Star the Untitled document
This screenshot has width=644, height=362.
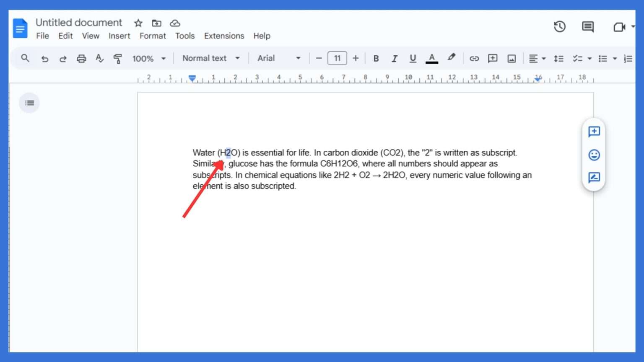click(x=138, y=23)
